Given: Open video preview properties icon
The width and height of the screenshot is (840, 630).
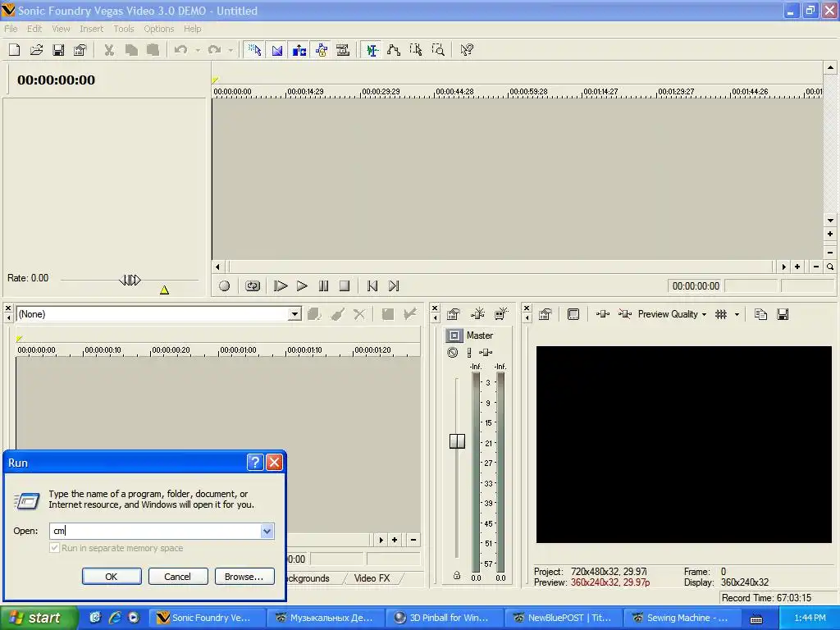Looking at the screenshot, I should 545,314.
